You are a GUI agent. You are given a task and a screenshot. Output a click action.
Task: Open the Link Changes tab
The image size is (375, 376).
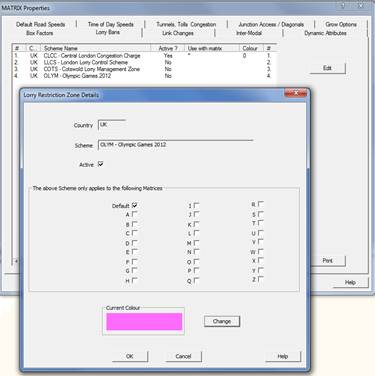point(178,33)
